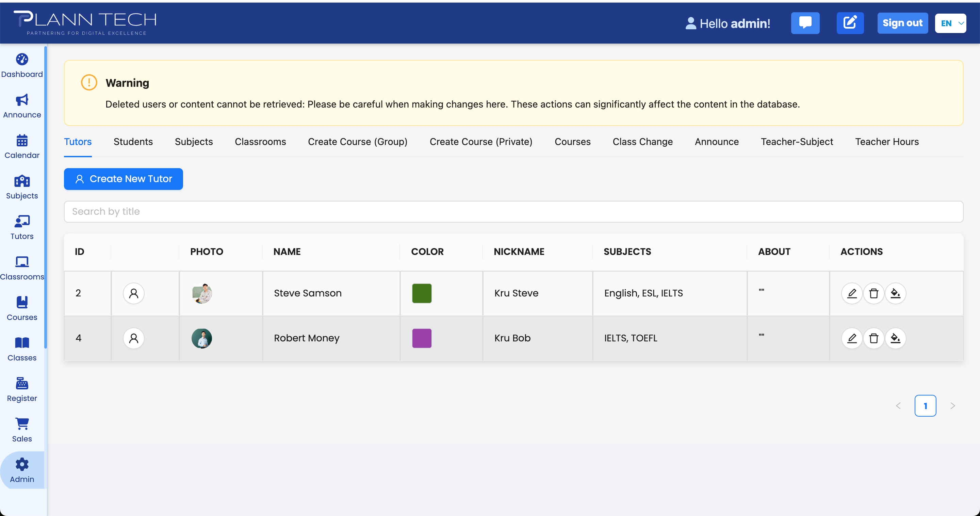Click user icon button in Robert Money row

(x=133, y=338)
